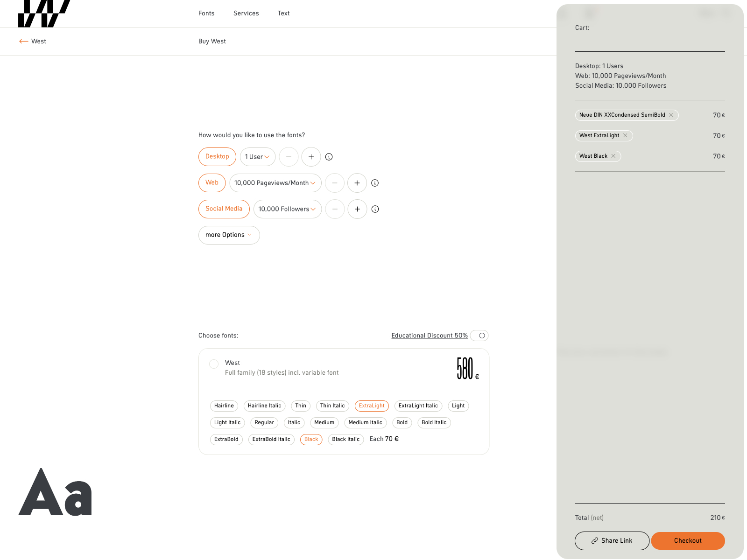
Task: Select the ExtraBold Italic style
Action: (271, 440)
